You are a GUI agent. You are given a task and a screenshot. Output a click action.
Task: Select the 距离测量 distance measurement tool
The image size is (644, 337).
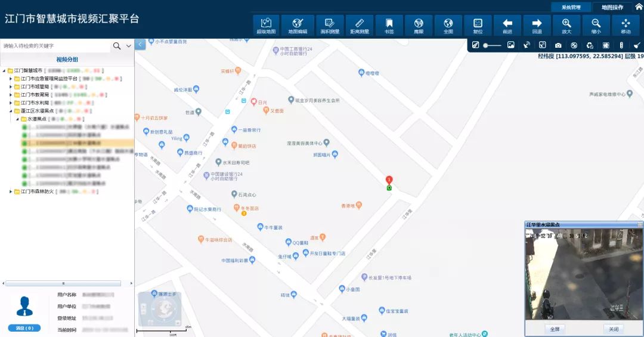pos(358,25)
